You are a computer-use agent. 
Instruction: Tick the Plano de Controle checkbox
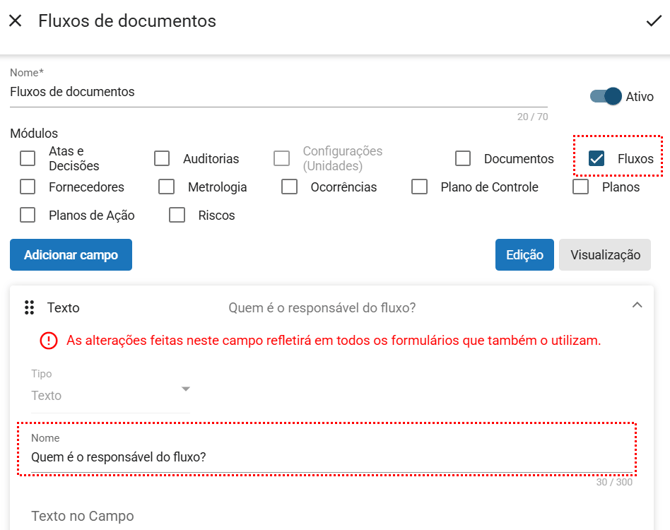coord(420,187)
